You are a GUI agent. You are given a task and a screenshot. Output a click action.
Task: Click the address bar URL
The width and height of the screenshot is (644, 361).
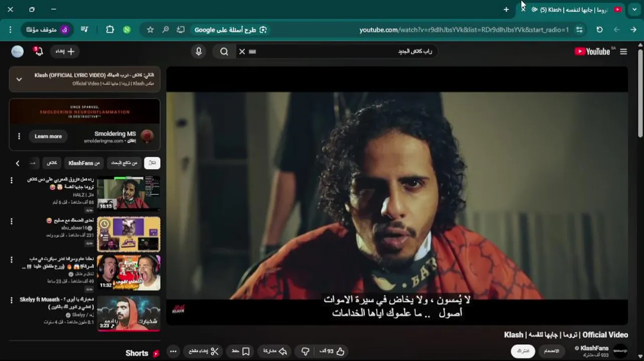pos(464,30)
